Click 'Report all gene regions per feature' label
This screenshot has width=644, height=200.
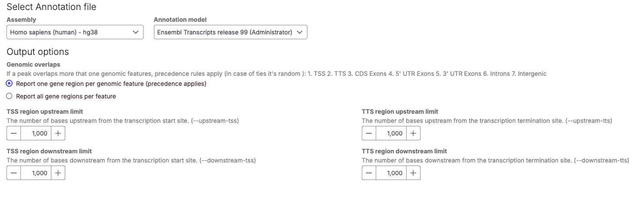66,96
